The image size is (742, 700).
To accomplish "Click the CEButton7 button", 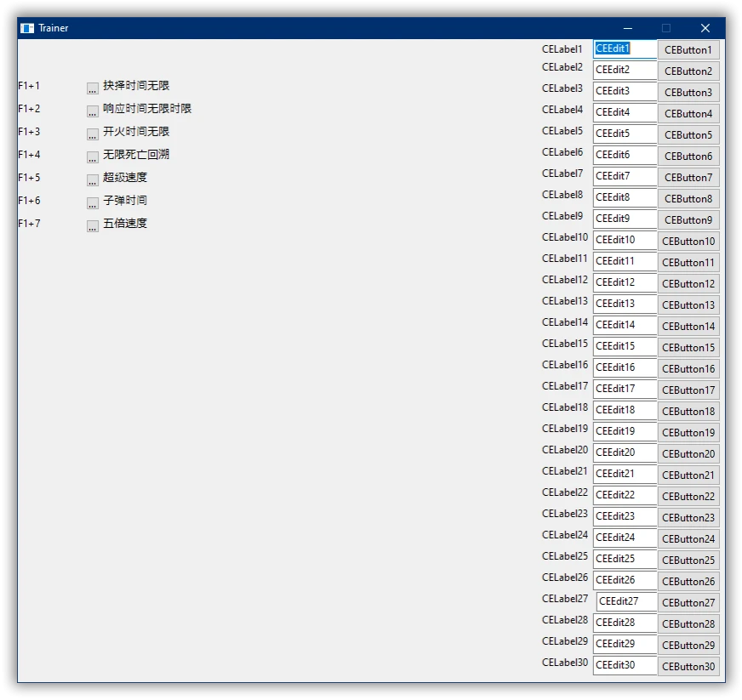I will coord(688,178).
